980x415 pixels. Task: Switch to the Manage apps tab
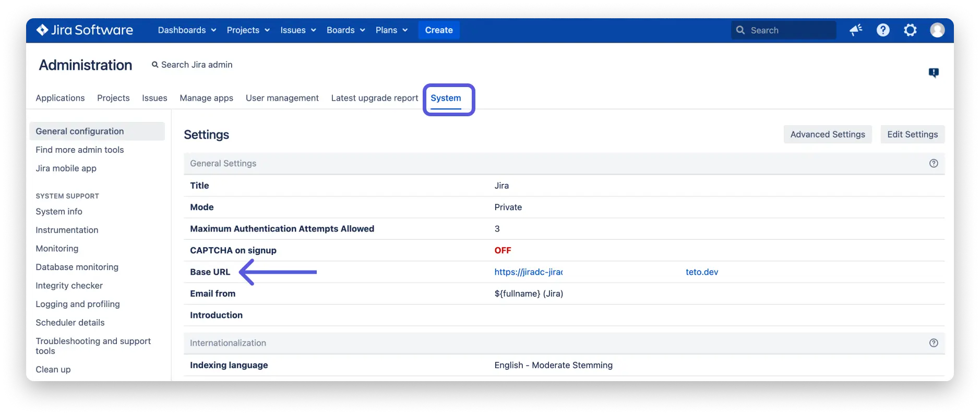[206, 98]
